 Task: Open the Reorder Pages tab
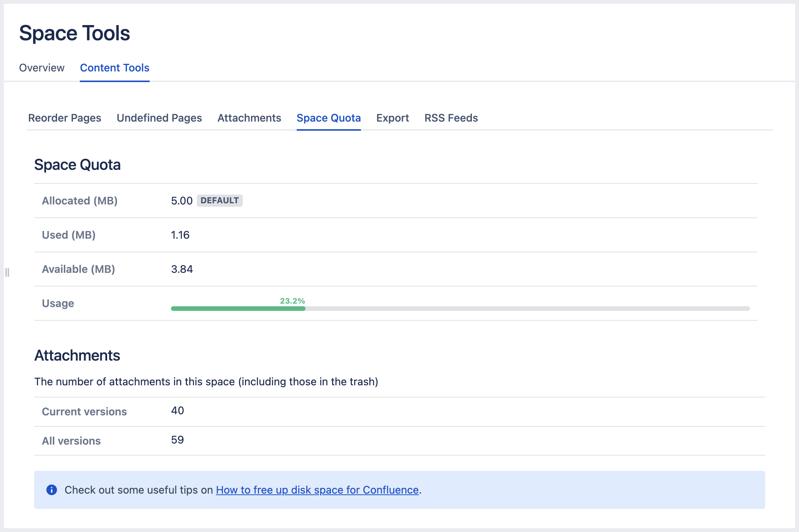pos(65,118)
